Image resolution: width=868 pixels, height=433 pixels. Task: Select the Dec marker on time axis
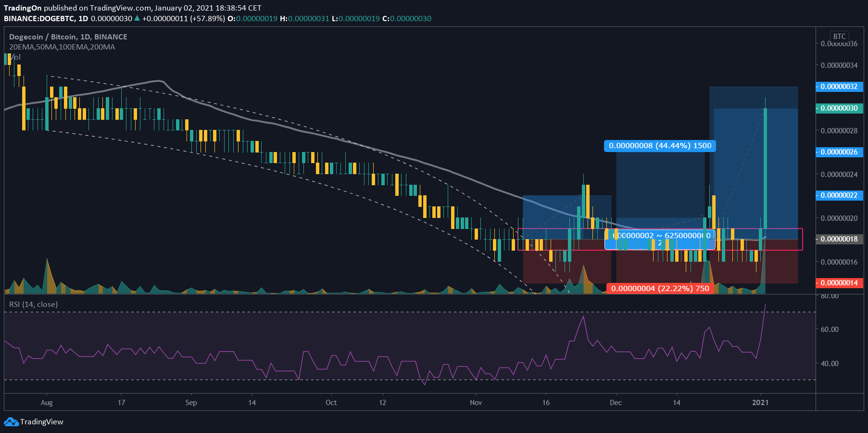(616, 403)
